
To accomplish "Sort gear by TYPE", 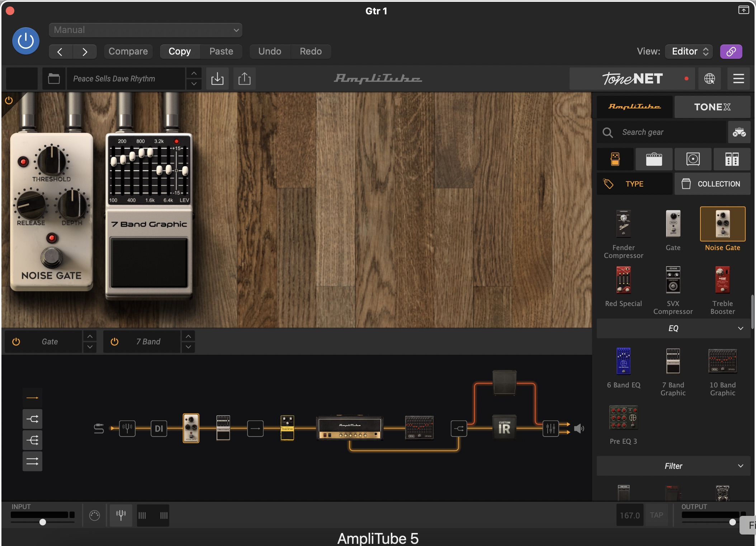I will coord(634,184).
